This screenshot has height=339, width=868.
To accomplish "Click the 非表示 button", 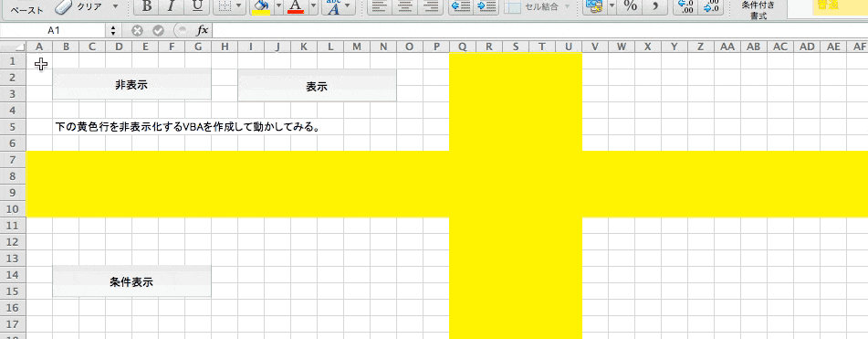I will tap(131, 85).
